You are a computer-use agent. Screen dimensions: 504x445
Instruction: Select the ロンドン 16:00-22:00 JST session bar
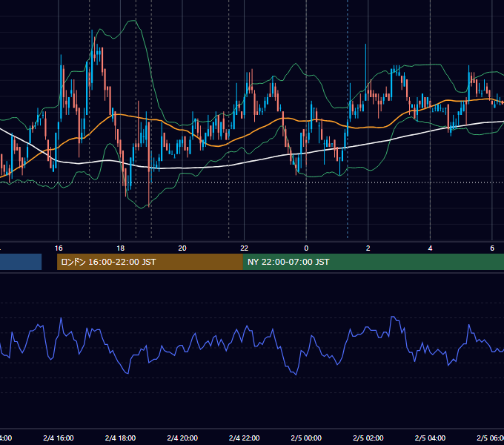pos(150,262)
